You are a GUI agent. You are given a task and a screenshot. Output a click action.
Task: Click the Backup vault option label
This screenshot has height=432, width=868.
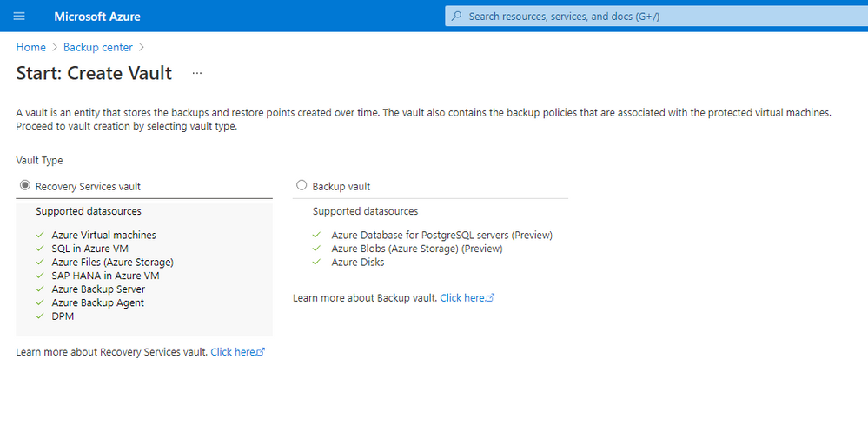point(341,187)
